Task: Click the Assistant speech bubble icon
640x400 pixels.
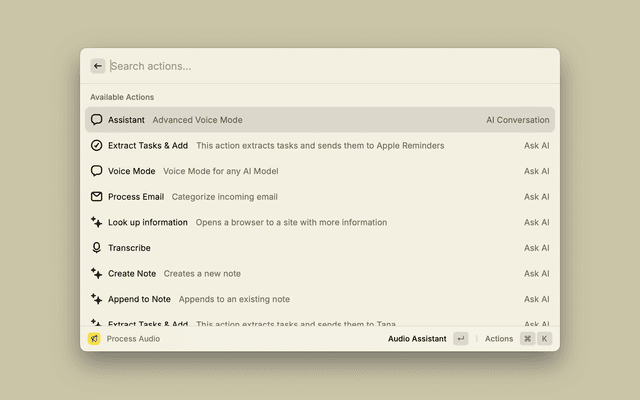Action: [97, 120]
